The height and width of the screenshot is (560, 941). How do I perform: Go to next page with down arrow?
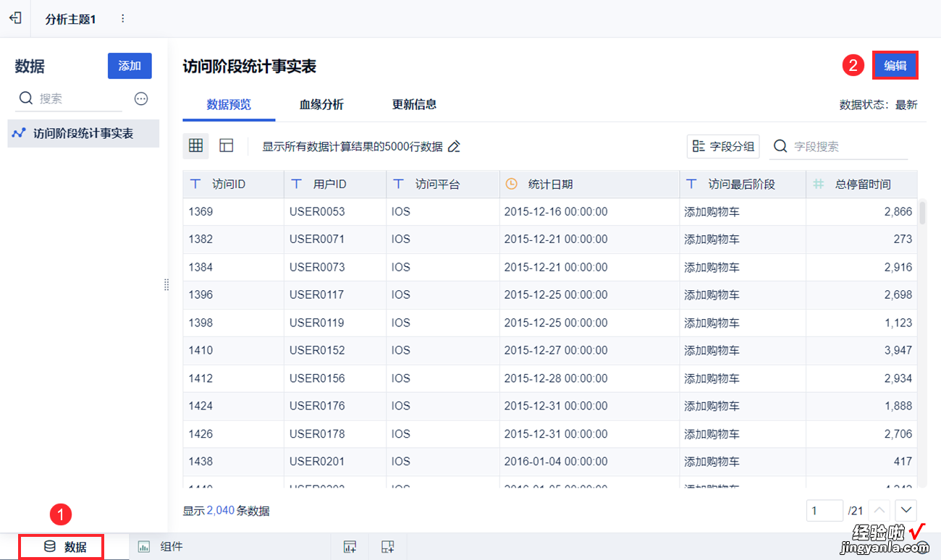click(x=906, y=510)
